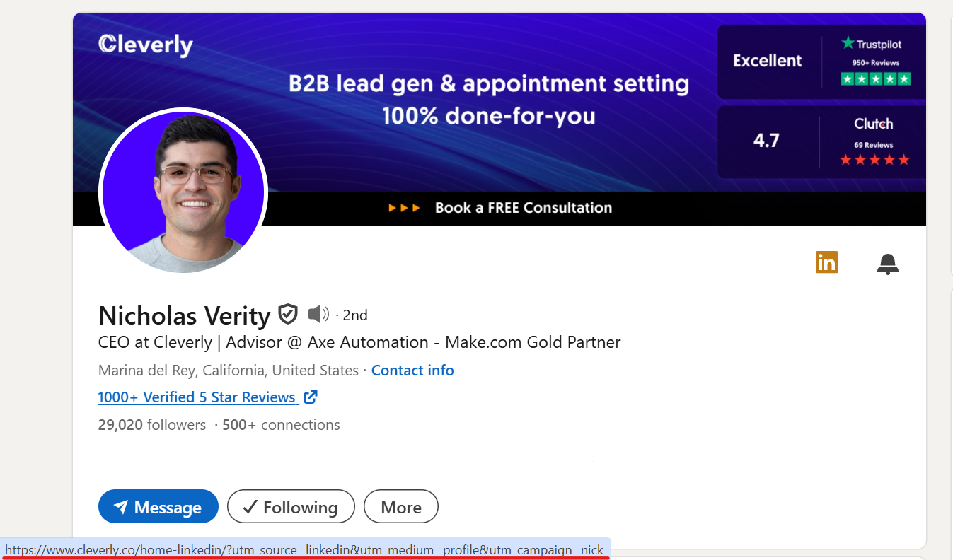Expand the More options menu
Image resolution: width=953 pixels, height=560 pixels.
pyautogui.click(x=401, y=506)
